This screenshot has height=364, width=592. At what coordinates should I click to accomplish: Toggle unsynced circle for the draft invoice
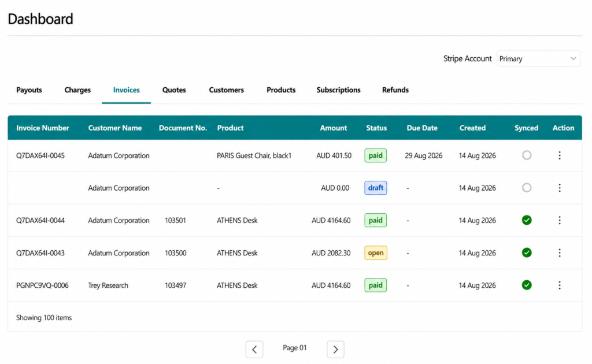point(527,187)
